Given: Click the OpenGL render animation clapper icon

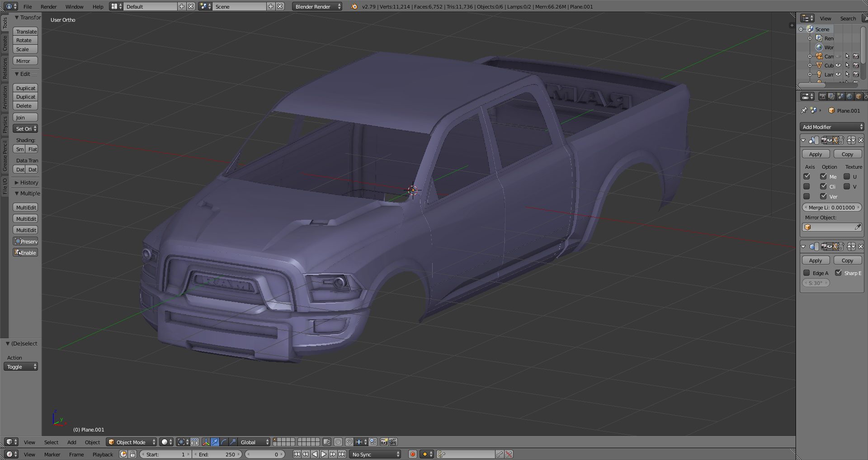Looking at the screenshot, I should 393,442.
